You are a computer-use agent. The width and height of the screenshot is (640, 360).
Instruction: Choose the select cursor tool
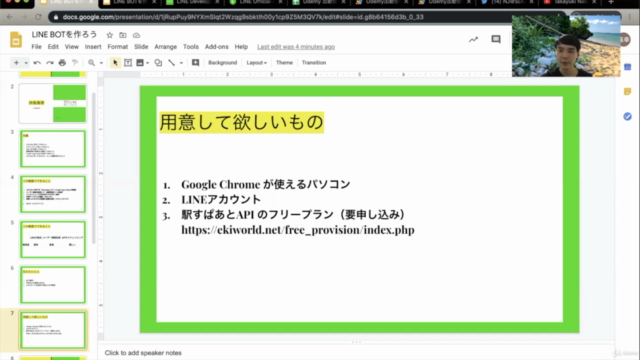[115, 62]
